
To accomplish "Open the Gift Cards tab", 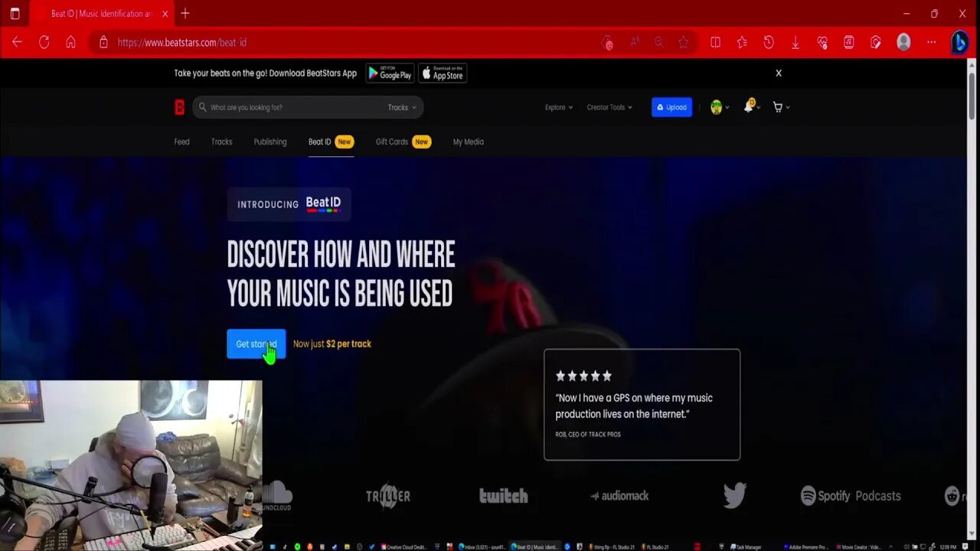I will pyautogui.click(x=403, y=142).
